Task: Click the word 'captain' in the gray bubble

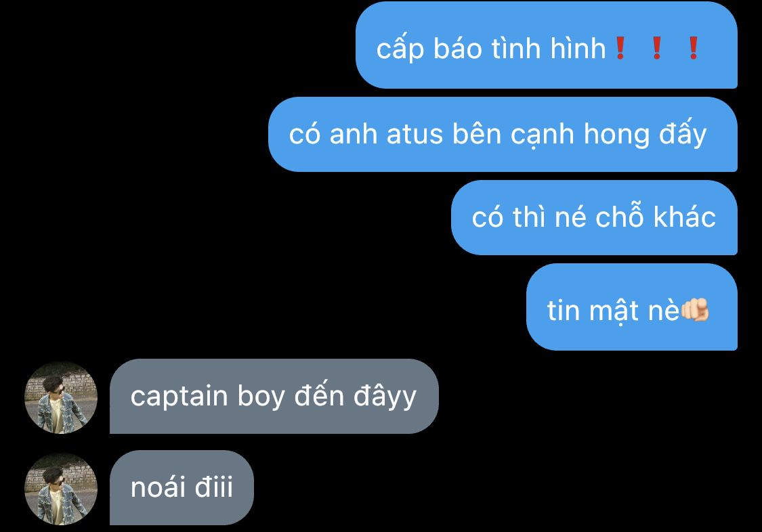Action: [x=179, y=397]
